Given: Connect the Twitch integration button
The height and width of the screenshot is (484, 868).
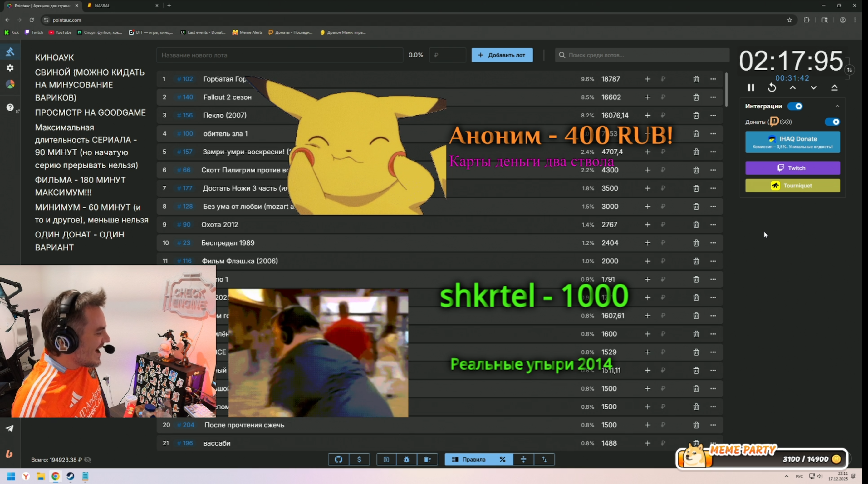Looking at the screenshot, I should [x=792, y=168].
